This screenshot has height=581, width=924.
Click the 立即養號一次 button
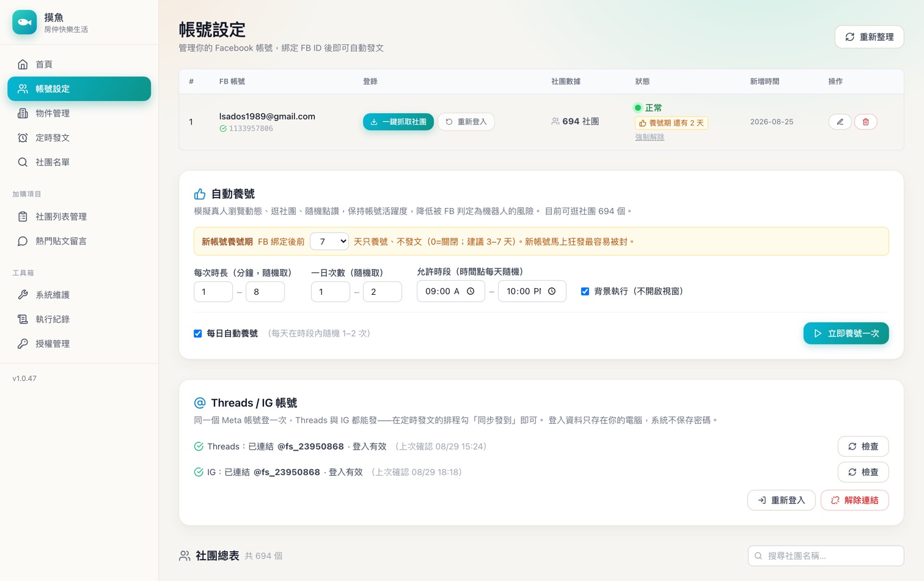[846, 333]
